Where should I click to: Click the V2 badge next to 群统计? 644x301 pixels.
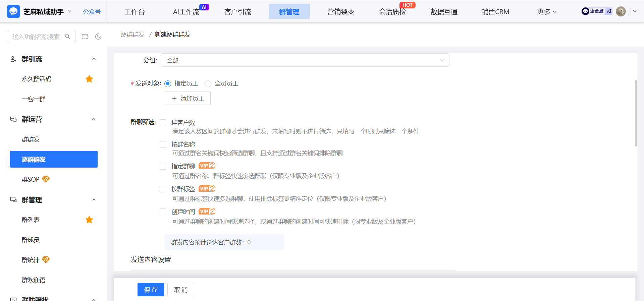[x=46, y=259]
